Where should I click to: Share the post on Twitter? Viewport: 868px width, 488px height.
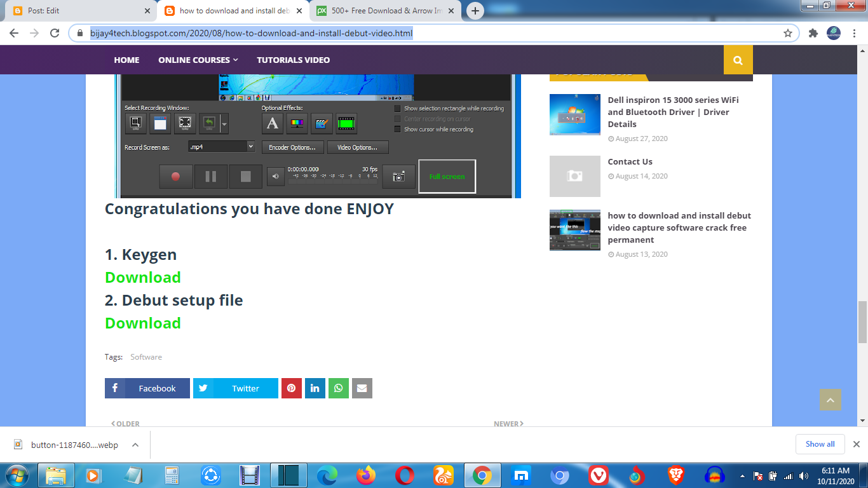pyautogui.click(x=236, y=388)
